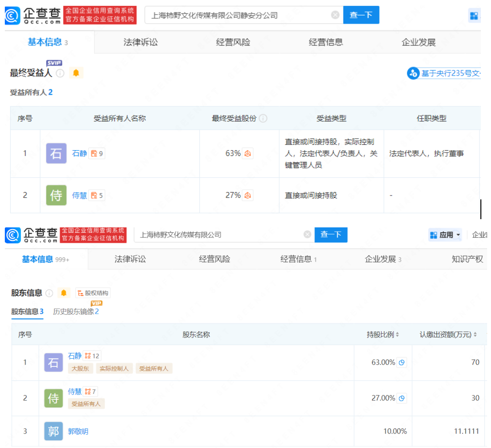Open pie chart icon beside 63% beneficial share
Viewport: 491px width, 448px height.
pos(247,153)
